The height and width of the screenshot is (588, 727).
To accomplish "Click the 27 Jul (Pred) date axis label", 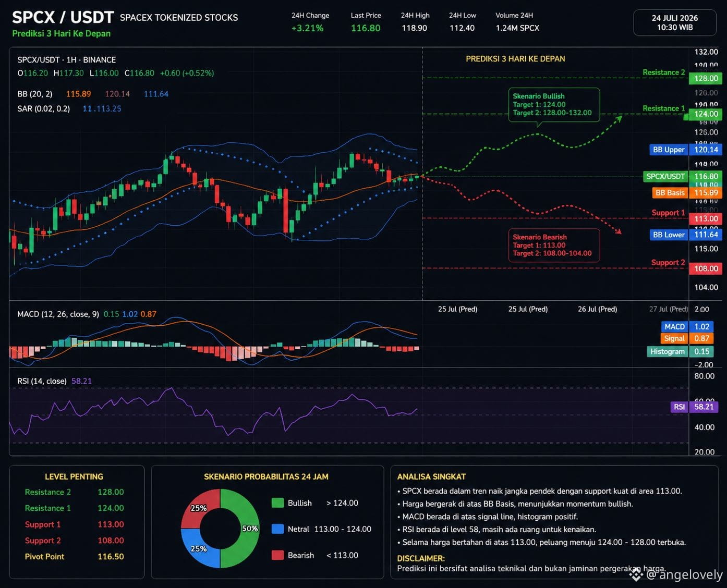I will point(669,309).
